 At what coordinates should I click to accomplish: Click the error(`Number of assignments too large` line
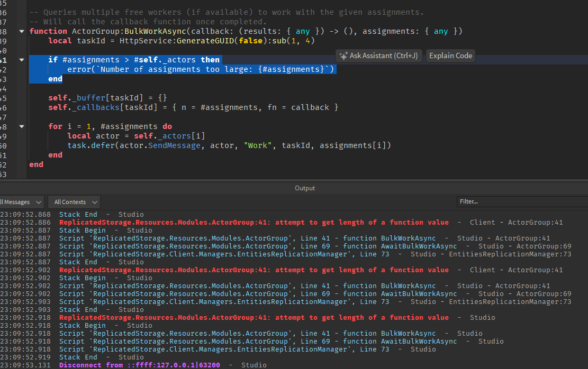click(x=201, y=69)
